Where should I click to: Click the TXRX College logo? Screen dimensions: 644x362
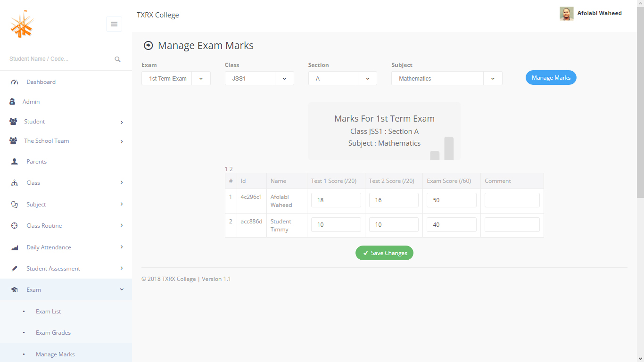(22, 25)
